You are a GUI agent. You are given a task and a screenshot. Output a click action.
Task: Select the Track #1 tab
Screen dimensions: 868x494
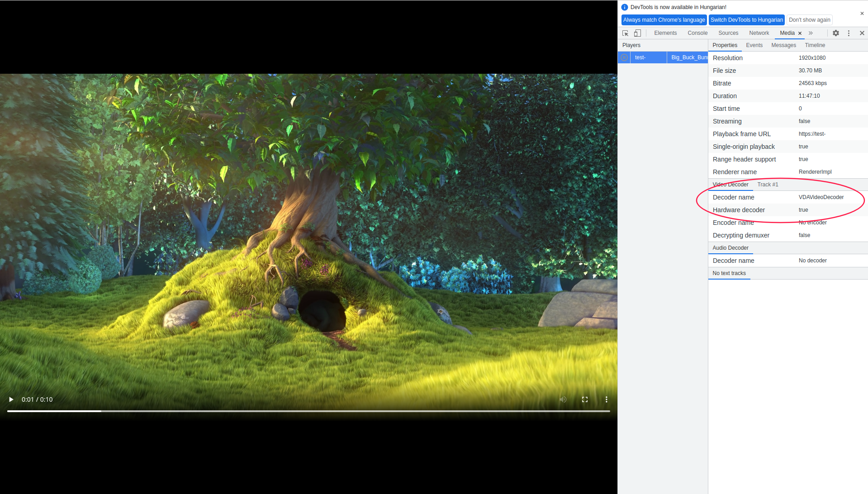tap(768, 185)
